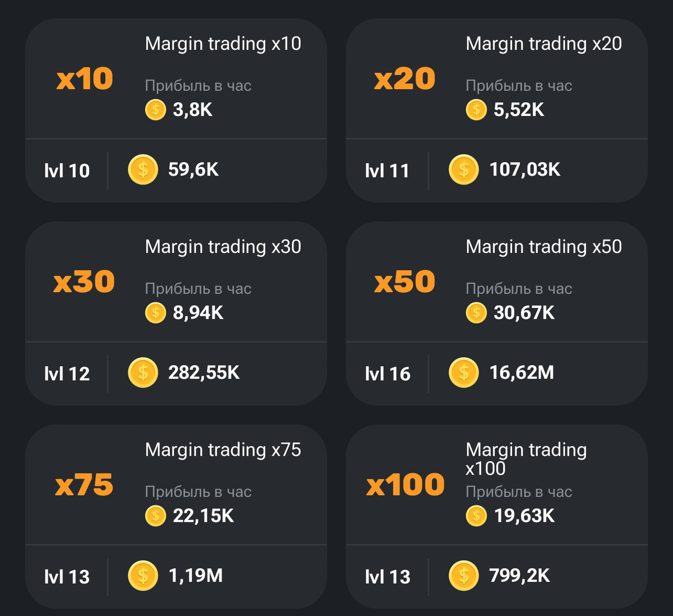Click the coin icon next to 3,8K profit

(x=156, y=110)
